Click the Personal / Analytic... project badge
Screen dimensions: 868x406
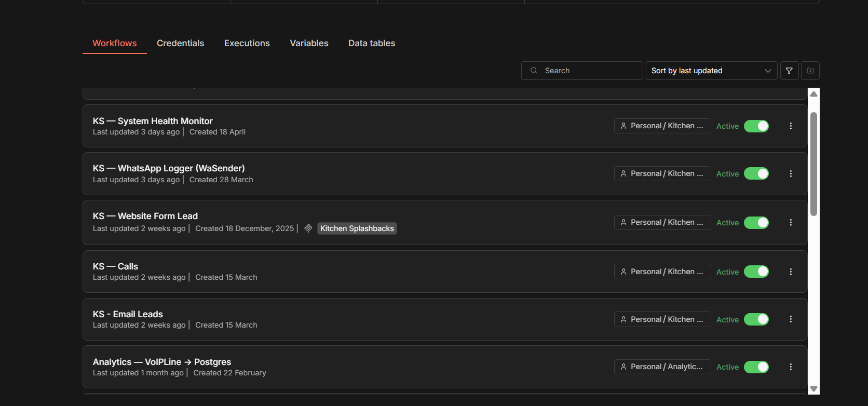tap(662, 367)
